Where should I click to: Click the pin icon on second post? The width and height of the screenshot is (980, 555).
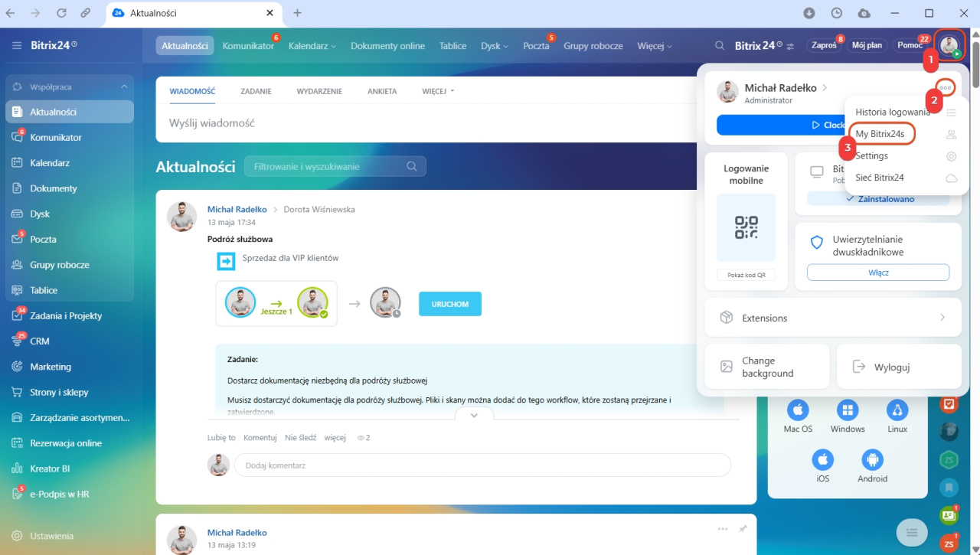743,529
